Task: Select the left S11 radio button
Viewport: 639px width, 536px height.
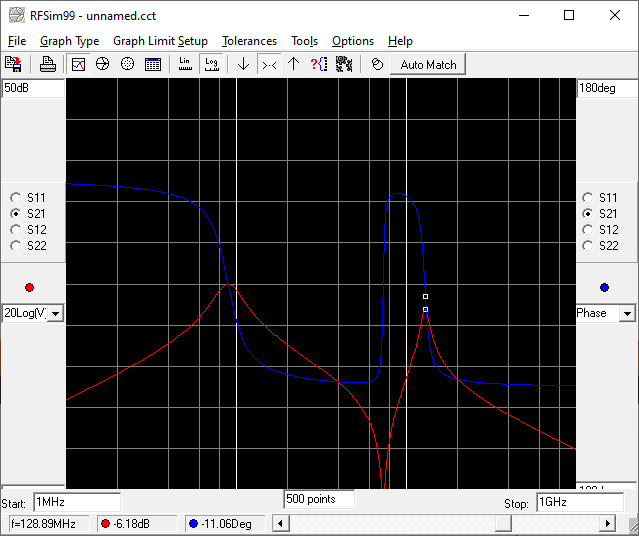Action: click(16, 198)
